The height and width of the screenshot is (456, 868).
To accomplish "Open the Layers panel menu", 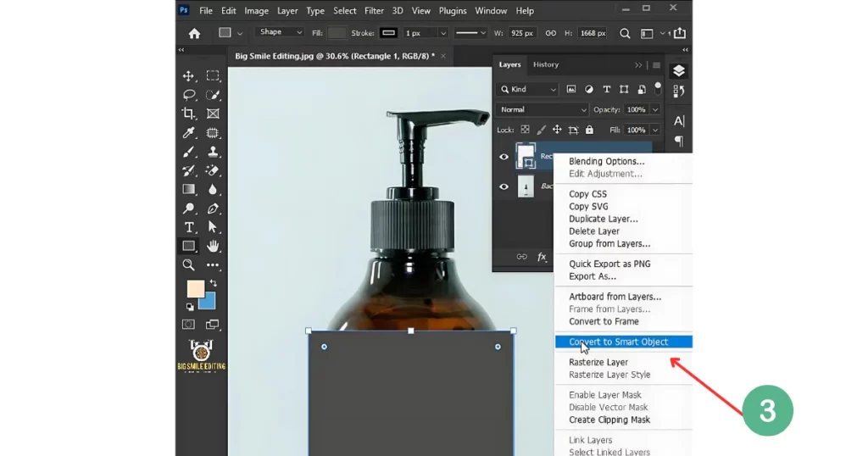I will 657,64.
